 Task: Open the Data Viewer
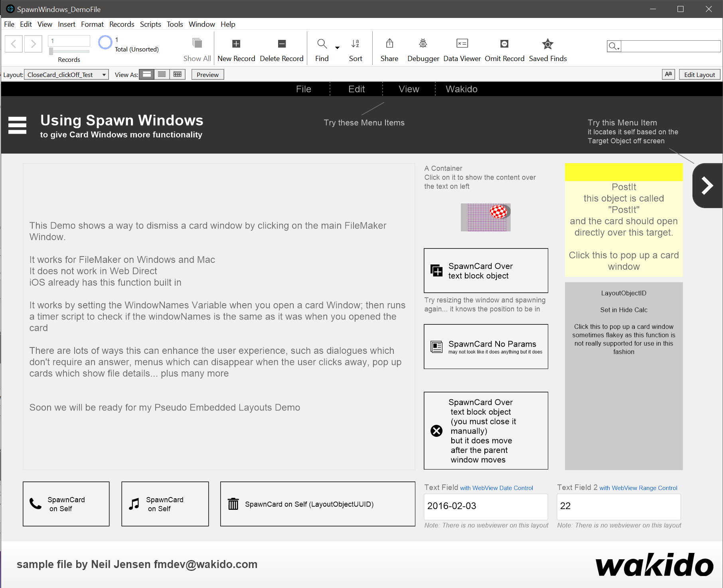[462, 43]
